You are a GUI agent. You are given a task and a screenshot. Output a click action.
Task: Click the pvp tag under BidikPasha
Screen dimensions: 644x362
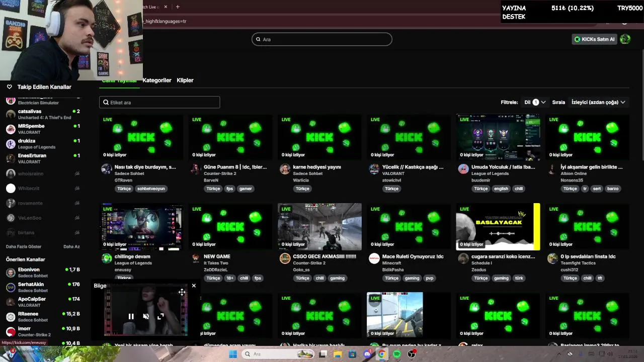coord(430,278)
